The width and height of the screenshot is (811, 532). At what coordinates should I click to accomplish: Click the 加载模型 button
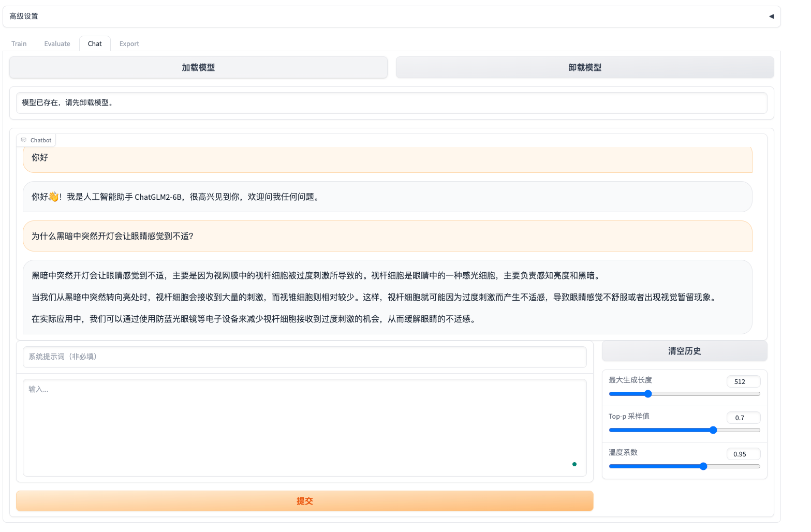click(x=198, y=68)
